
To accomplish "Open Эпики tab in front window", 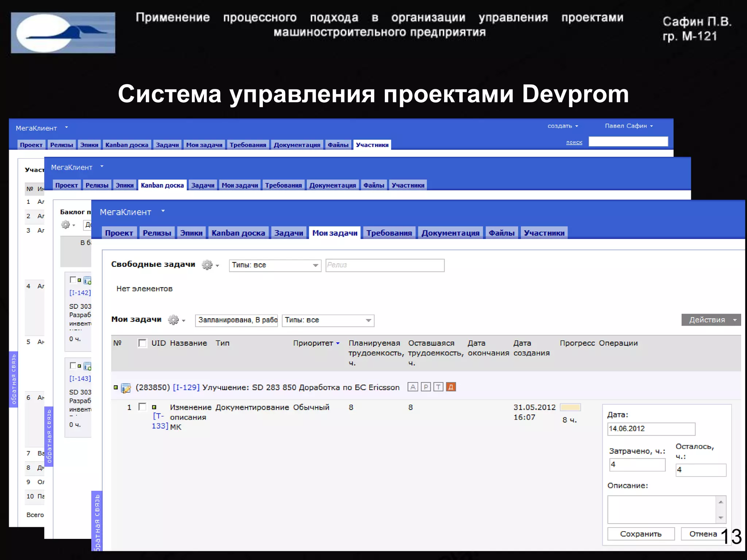I will click(x=191, y=233).
